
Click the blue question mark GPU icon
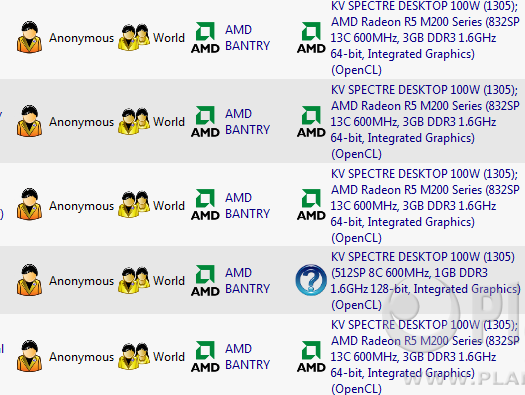[x=311, y=280]
